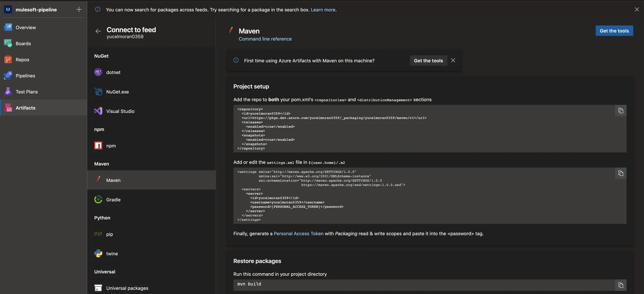Screen dimensions: 644x294
Task: Click the yucelmoran0359 feed name subtitle
Action: pos(125,37)
